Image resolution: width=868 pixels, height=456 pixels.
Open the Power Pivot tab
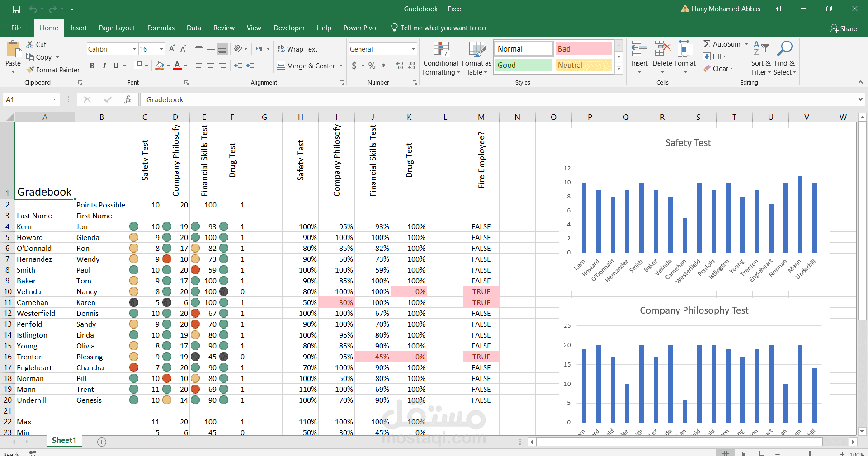click(361, 28)
